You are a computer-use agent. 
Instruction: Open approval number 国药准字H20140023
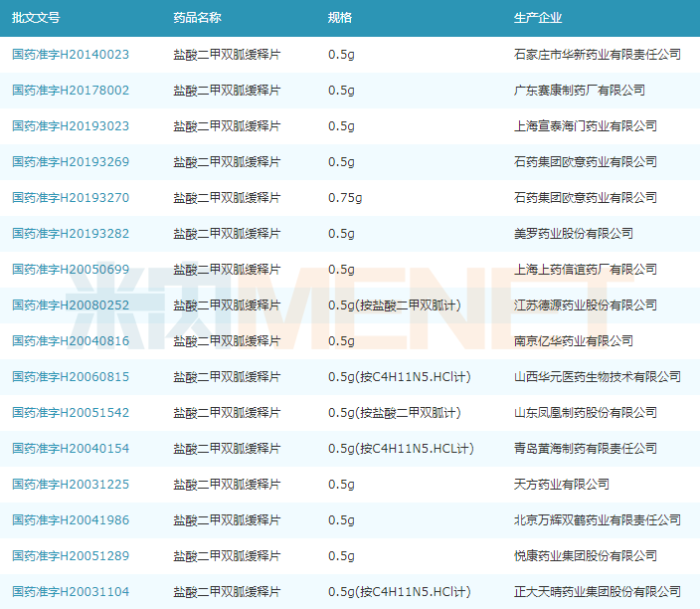(71, 55)
